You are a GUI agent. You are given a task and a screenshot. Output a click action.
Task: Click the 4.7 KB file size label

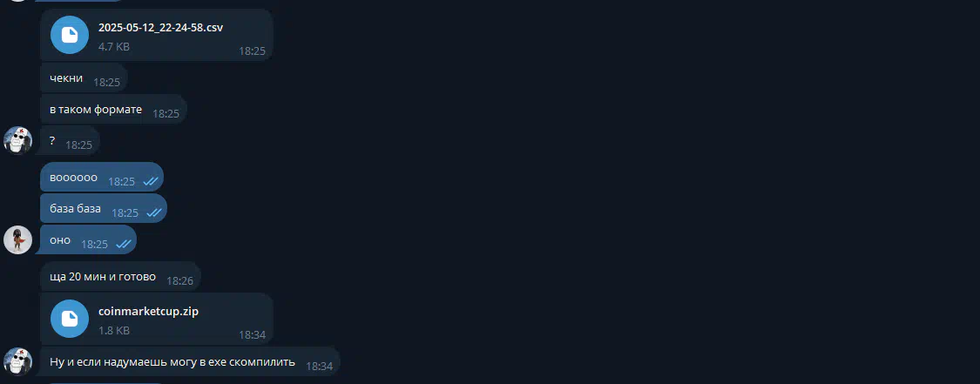(114, 46)
